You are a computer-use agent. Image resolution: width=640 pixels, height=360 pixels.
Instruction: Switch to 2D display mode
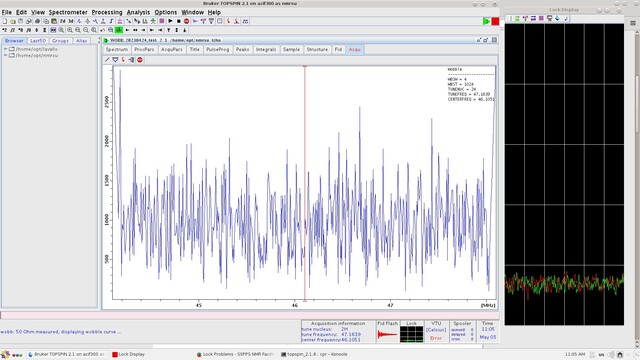point(62,21)
